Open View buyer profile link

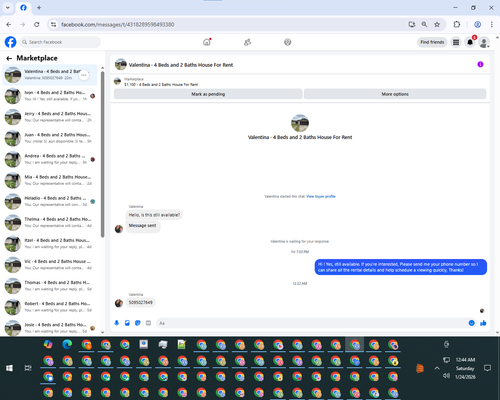pos(321,196)
